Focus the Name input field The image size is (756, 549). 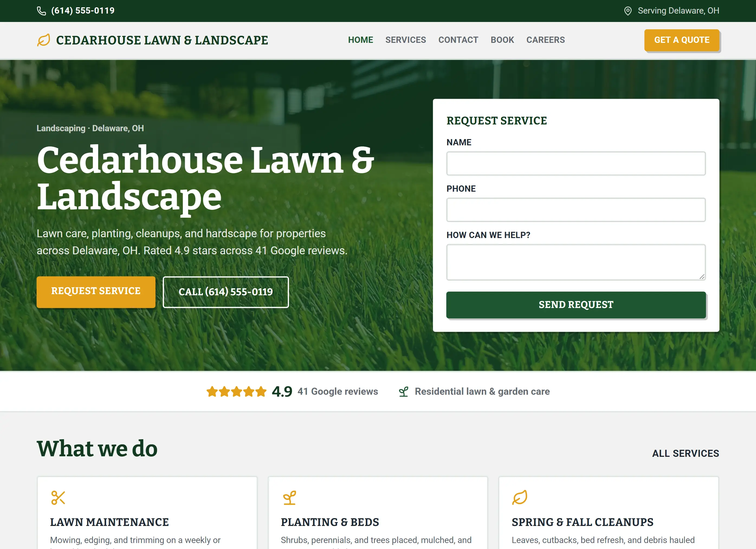576,163
